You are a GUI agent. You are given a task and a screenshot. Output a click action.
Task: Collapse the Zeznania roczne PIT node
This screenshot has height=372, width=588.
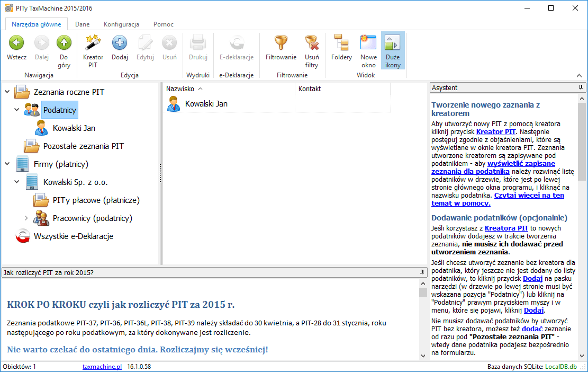pos(7,92)
